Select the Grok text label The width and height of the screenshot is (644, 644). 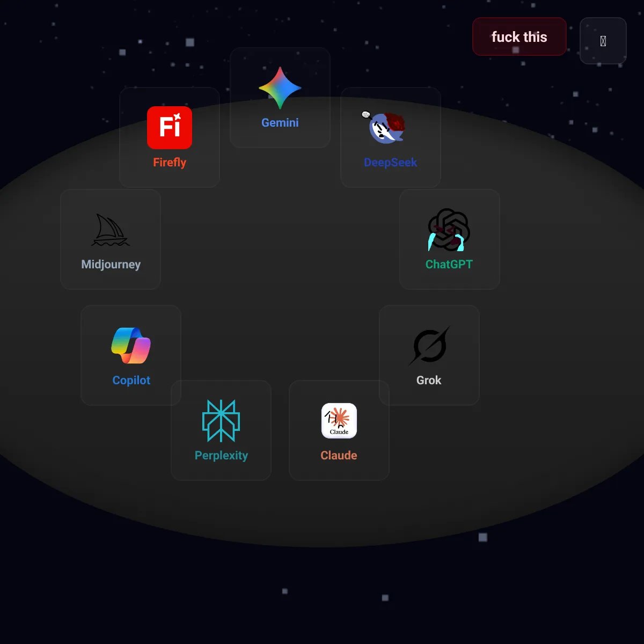pos(429,380)
